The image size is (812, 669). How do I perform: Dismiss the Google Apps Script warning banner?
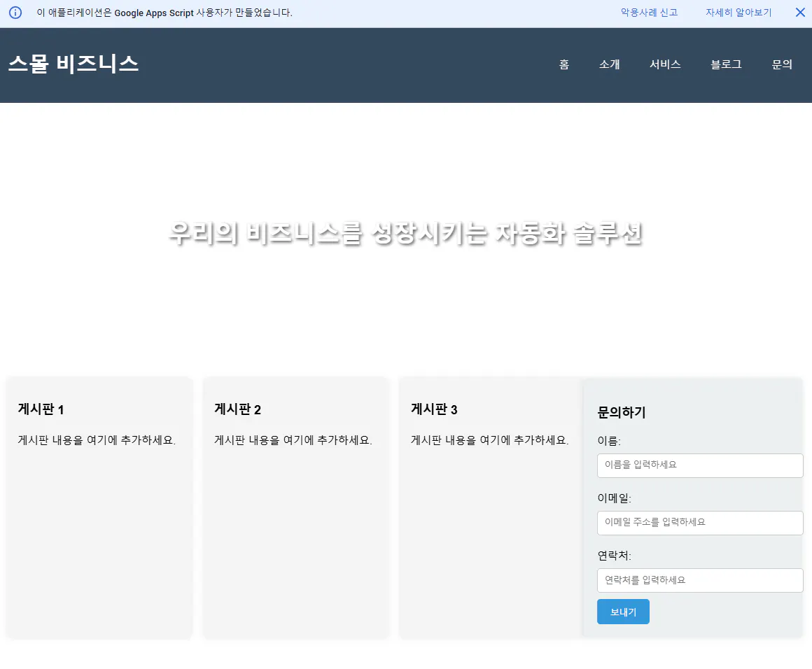(x=800, y=12)
